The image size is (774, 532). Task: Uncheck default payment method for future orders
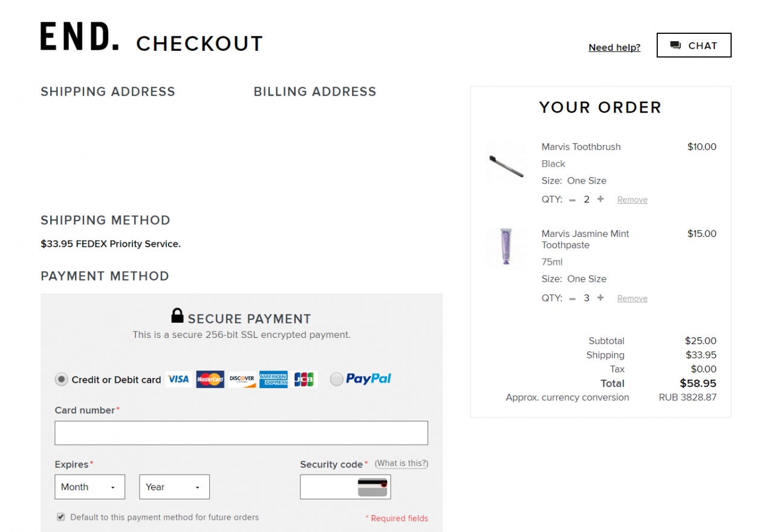61,517
